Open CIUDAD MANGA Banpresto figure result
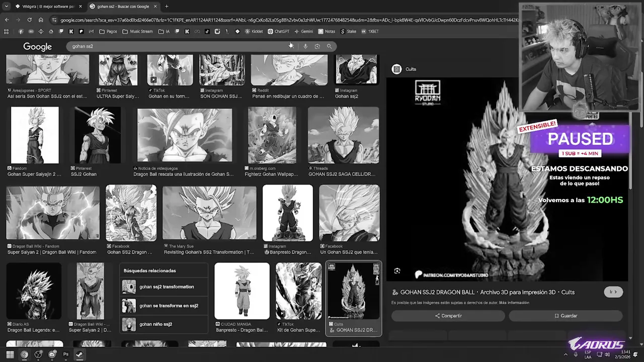644x362 pixels. click(x=242, y=291)
